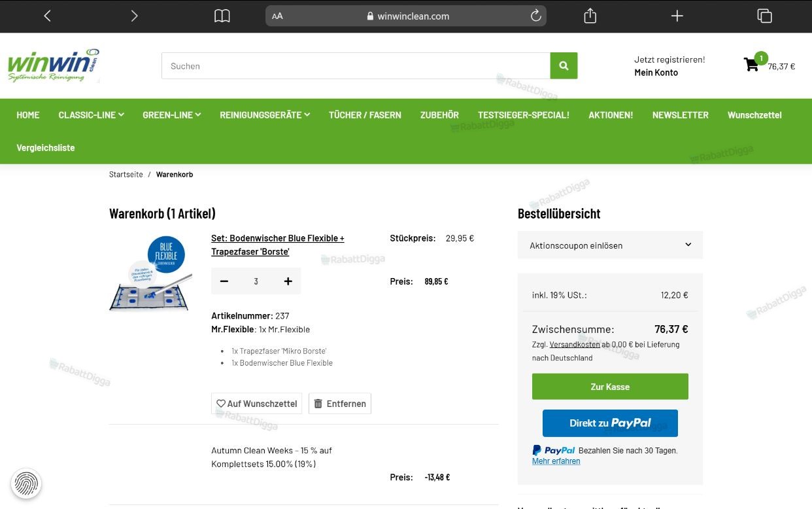
Task: Open the NEWSLETTER menu item
Action: pyautogui.click(x=681, y=115)
